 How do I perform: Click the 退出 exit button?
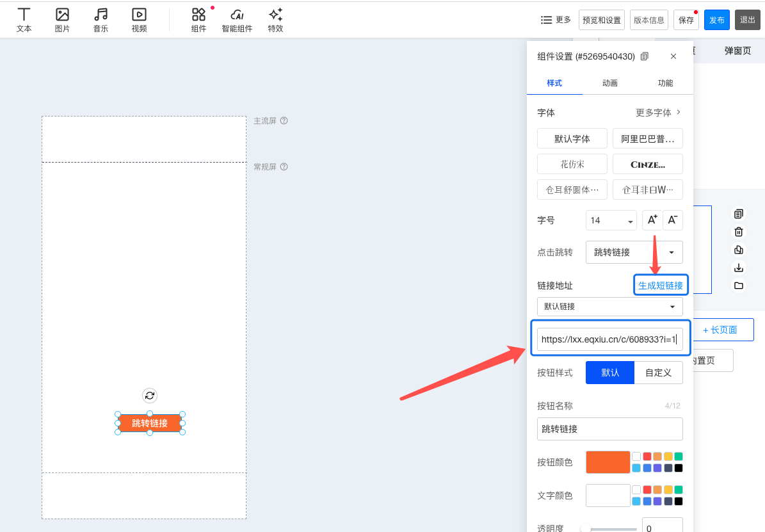tap(748, 20)
